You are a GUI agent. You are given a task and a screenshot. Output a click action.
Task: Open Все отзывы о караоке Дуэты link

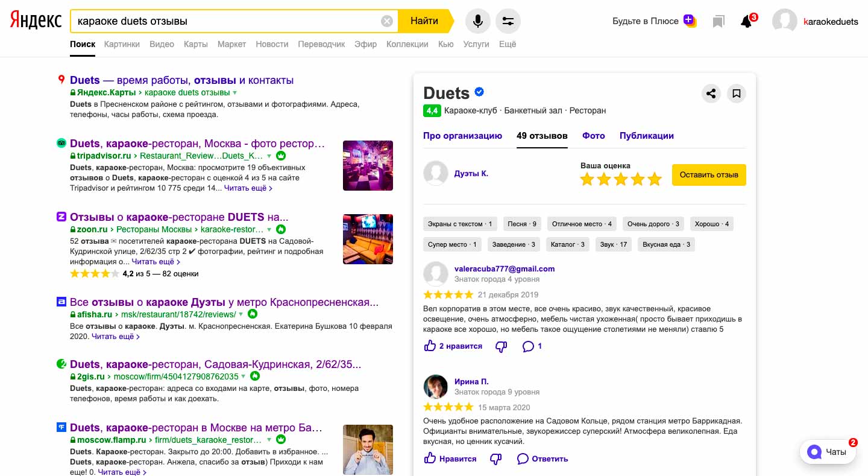224,302
